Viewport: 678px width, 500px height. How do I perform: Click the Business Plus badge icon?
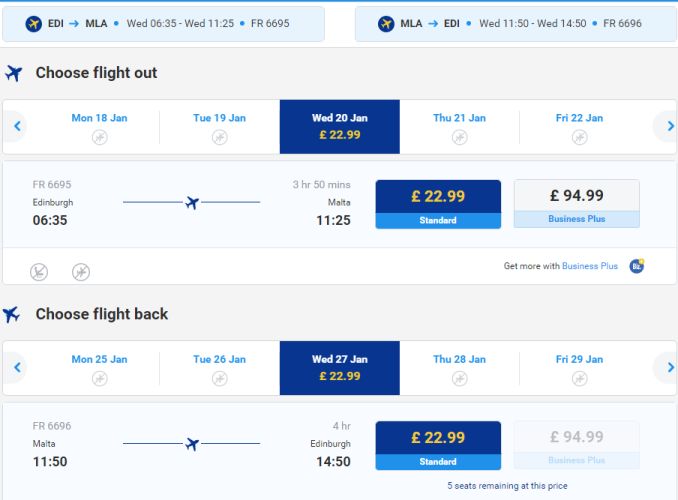(636, 266)
